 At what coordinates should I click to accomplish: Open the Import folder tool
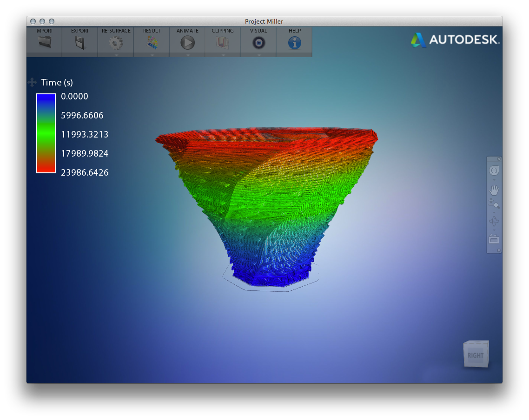[x=44, y=43]
